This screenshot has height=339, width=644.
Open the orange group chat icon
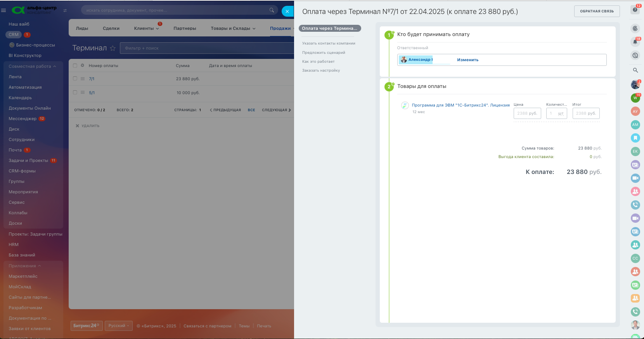(635, 298)
